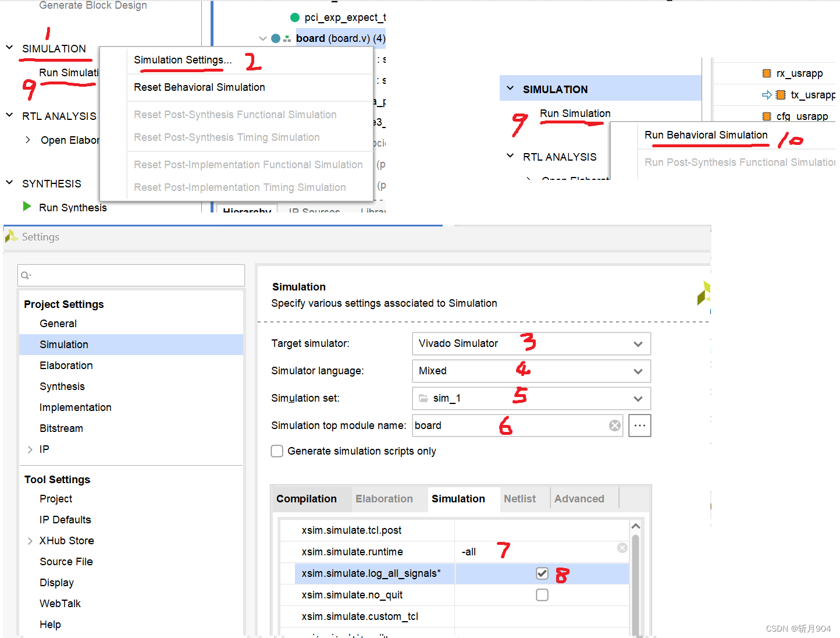
Task: Switch to the Simulation tab
Action: (458, 499)
